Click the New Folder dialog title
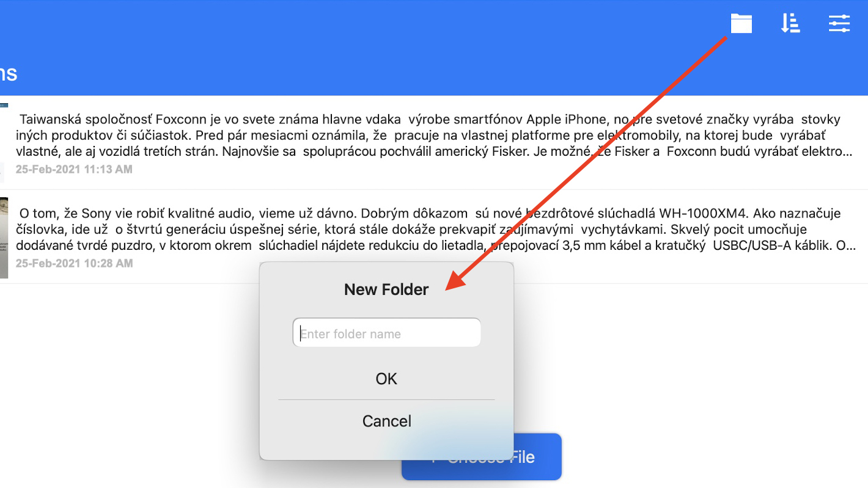This screenshot has height=488, width=868. point(386,290)
